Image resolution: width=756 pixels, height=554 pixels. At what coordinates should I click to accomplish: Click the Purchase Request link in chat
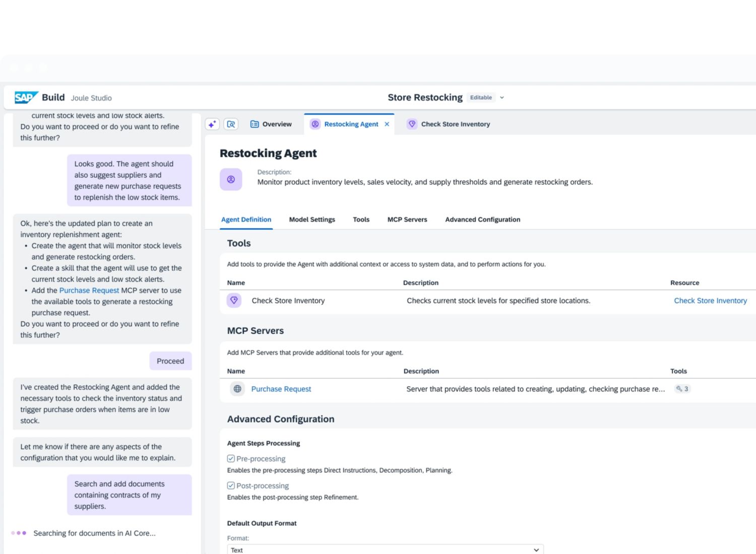89,291
